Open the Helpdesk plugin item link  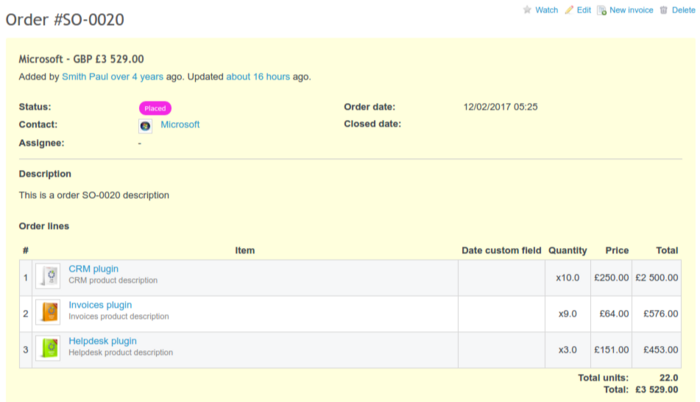click(102, 341)
